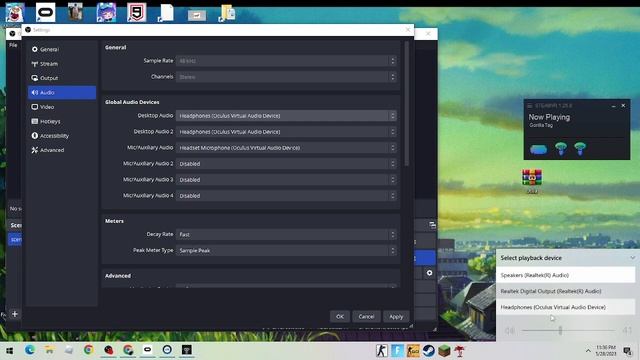Click Cancel in the Settings dialog
This screenshot has height=360, width=640.
[x=366, y=317]
